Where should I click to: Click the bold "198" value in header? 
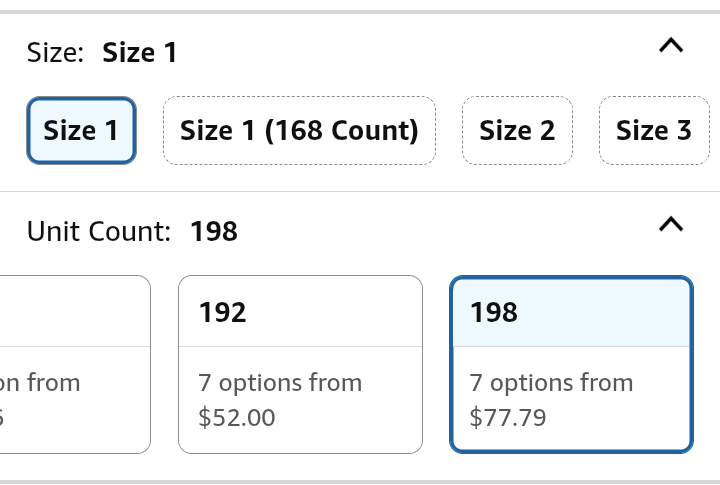pos(214,232)
